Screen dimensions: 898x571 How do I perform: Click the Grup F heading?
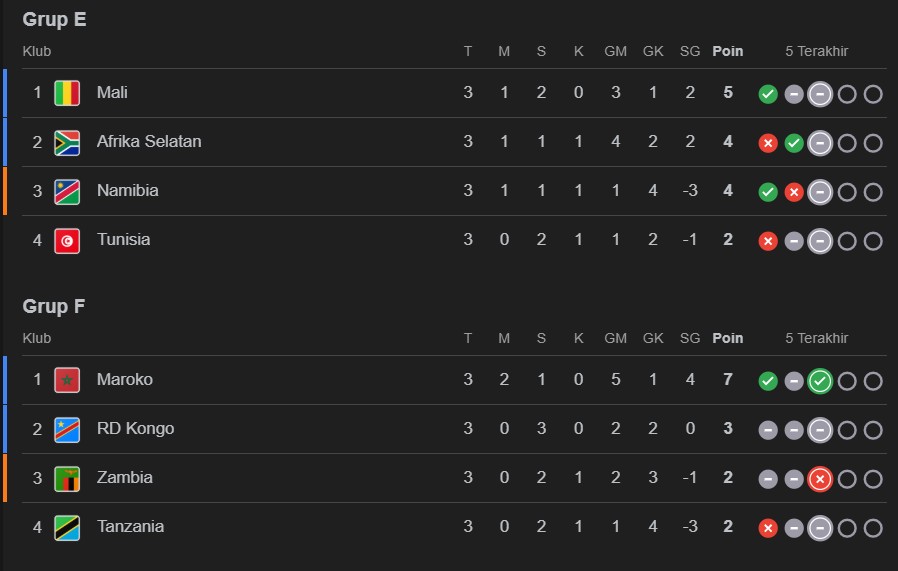[54, 306]
